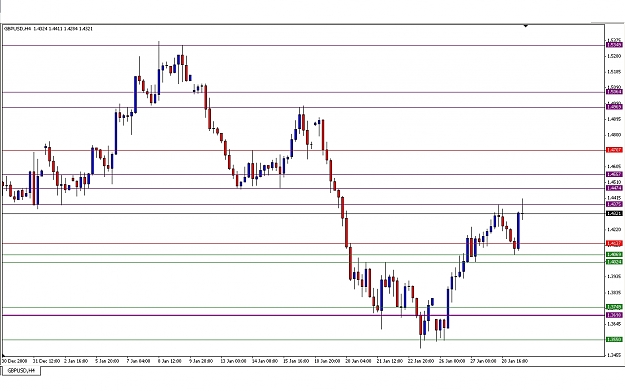
Task: Click the 7 Jan 04:00 time axis label
Action: [x=138, y=361]
